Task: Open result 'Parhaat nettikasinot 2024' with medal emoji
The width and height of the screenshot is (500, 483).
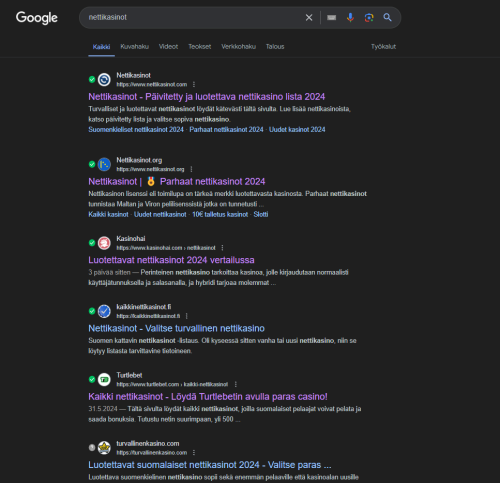Action: [x=177, y=182]
